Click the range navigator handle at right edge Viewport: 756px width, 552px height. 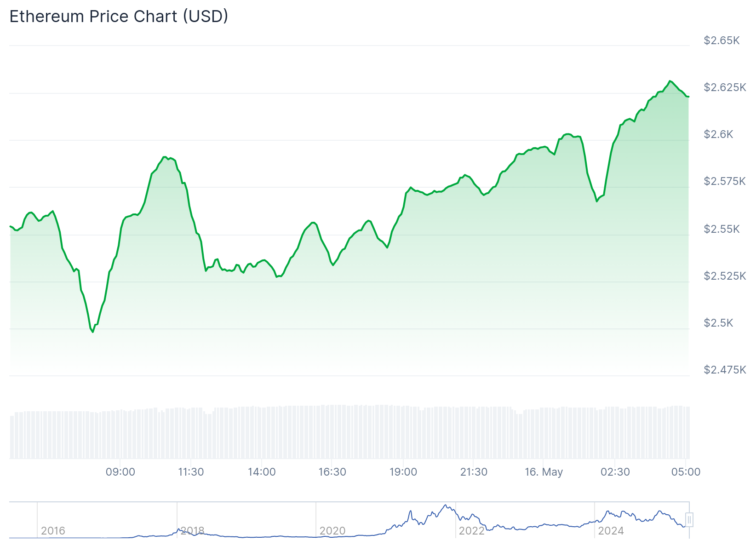[689, 520]
